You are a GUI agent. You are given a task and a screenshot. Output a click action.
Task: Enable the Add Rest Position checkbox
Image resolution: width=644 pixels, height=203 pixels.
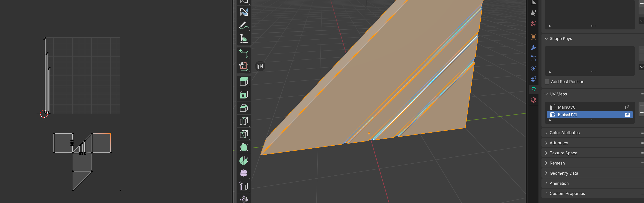click(547, 82)
